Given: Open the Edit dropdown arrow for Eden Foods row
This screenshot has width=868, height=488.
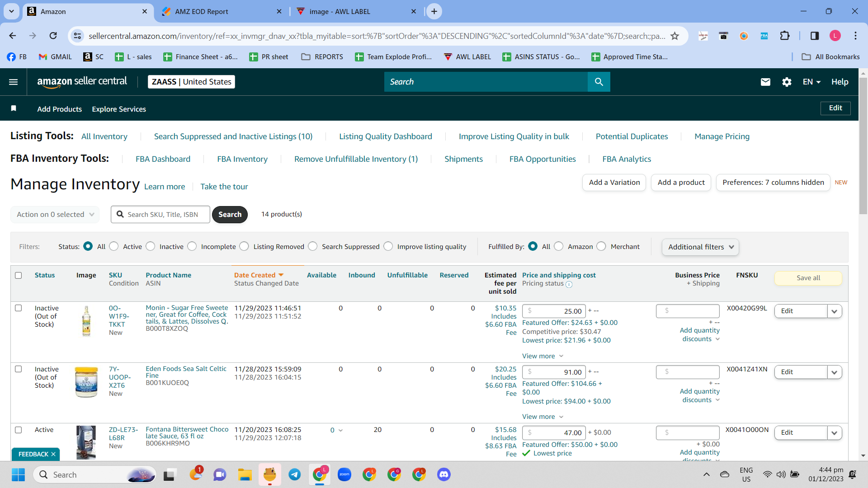Looking at the screenshot, I should [834, 372].
